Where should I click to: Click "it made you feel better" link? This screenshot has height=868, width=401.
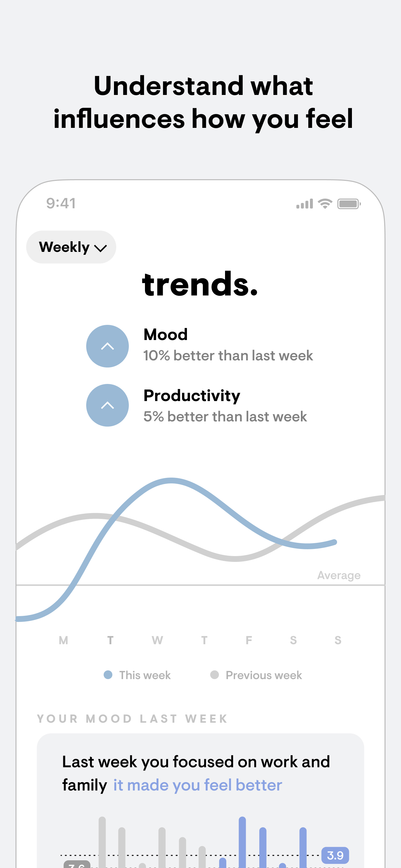[198, 785]
